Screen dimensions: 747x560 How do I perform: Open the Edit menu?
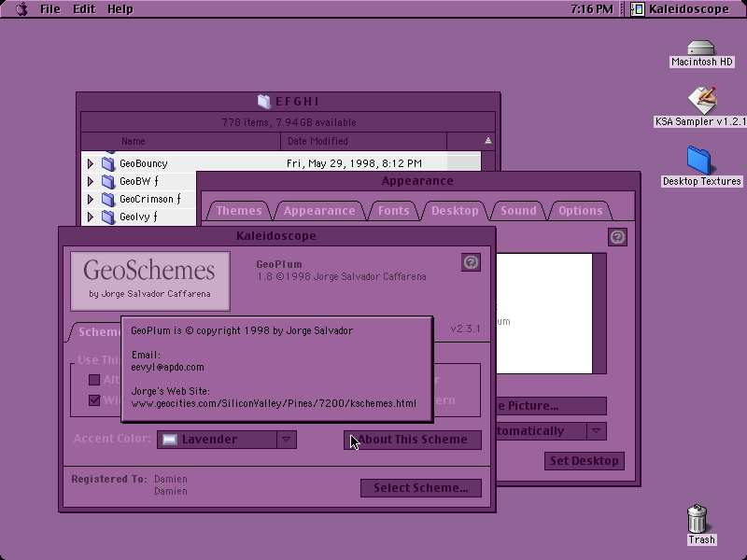84,9
